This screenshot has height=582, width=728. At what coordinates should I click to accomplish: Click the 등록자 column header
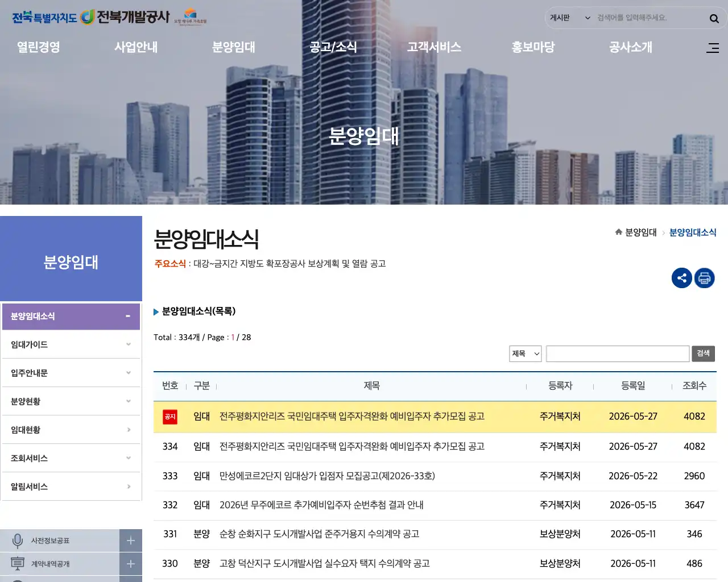[x=560, y=386]
